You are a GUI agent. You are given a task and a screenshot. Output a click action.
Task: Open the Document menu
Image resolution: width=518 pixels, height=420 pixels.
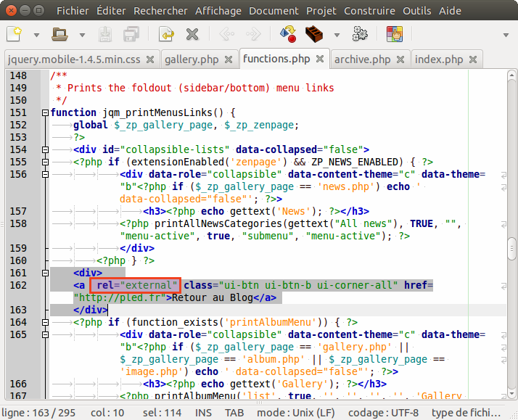[x=274, y=11]
